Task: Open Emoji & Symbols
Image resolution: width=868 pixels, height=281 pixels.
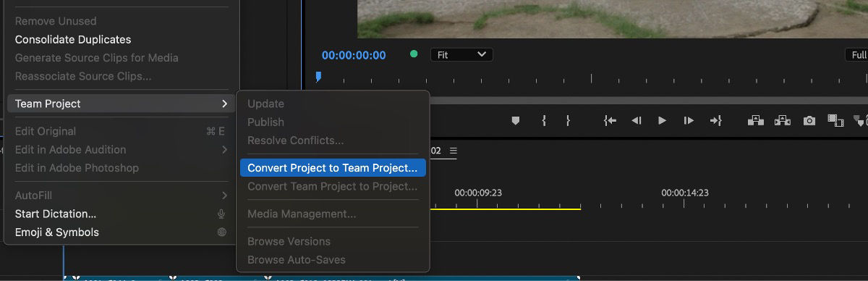Action: click(x=122, y=232)
